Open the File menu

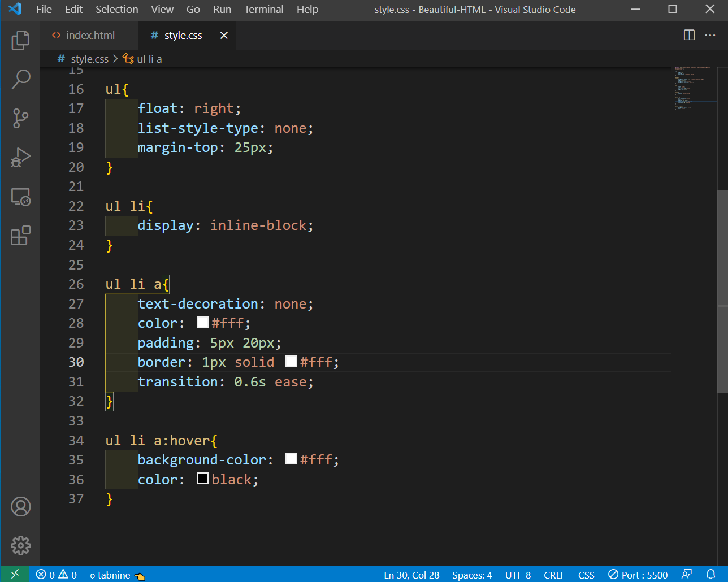coord(44,10)
